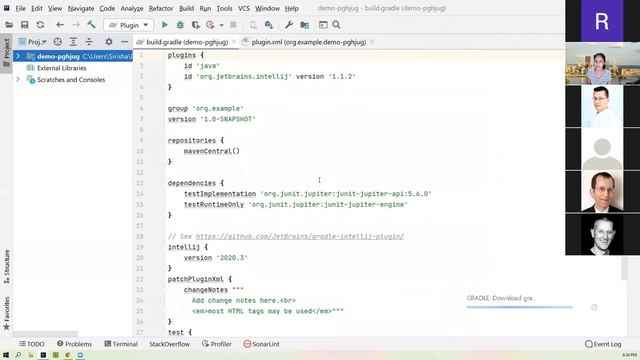Select the build.gradle editor tab
Screen dimensions: 640x360
coord(187,42)
